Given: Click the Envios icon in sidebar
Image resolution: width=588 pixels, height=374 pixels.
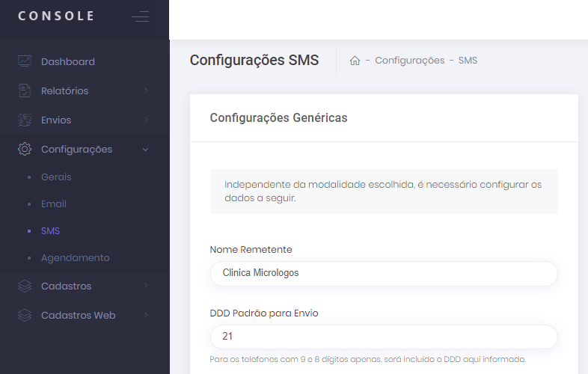Looking at the screenshot, I should 25,120.
